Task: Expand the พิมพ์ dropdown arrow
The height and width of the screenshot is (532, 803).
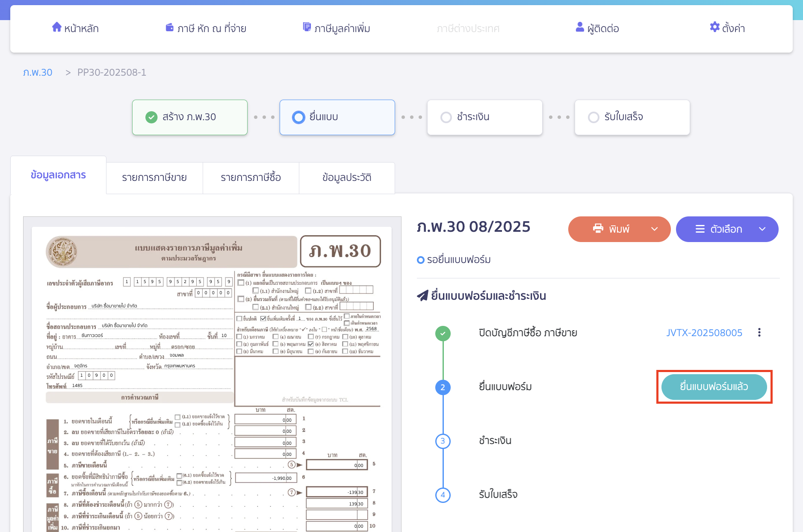Action: [654, 229]
